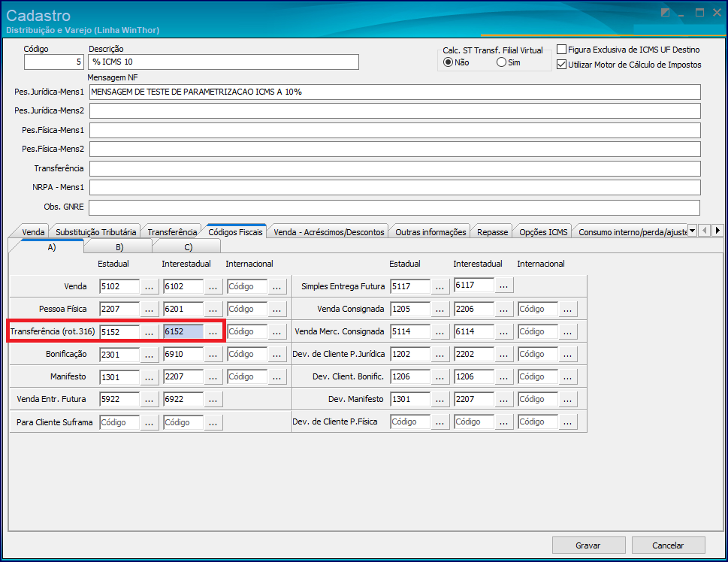
Task: Switch to the Consumo interno/perda/ajuste tab
Action: tap(632, 231)
